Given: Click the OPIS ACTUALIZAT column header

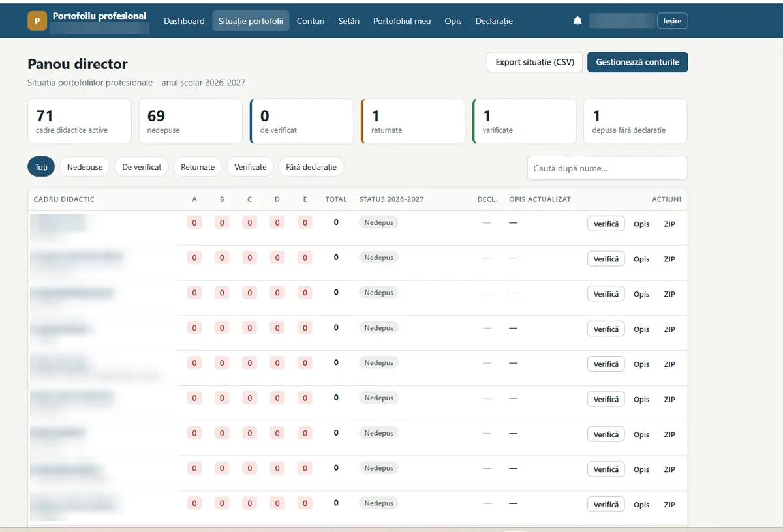Looking at the screenshot, I should (x=540, y=199).
